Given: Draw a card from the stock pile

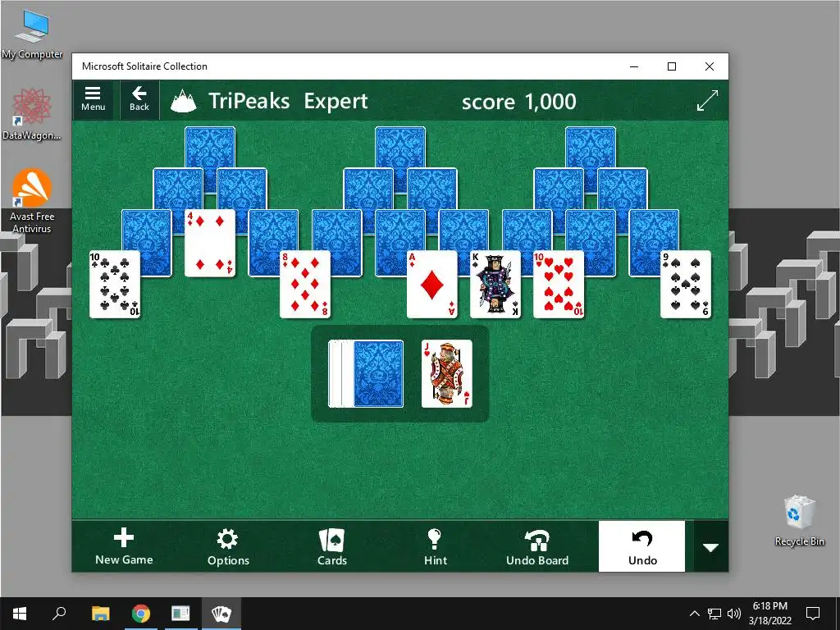Looking at the screenshot, I should tap(378, 373).
